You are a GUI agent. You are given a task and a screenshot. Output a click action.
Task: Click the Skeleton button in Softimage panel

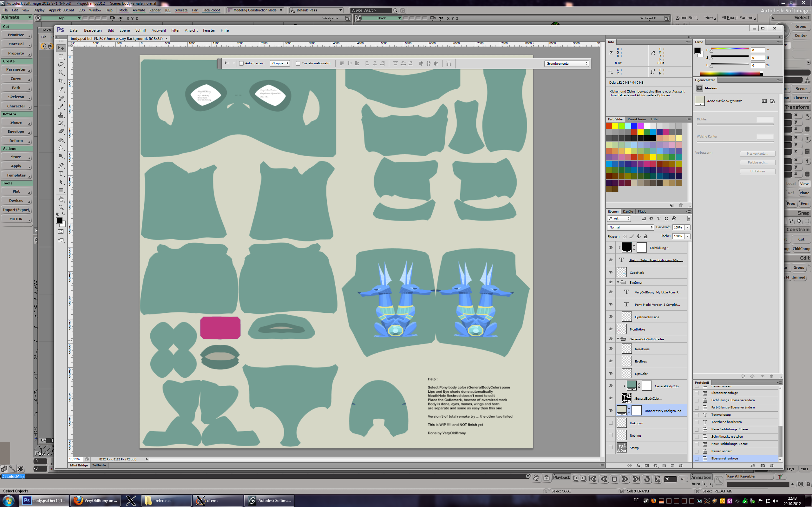(16, 97)
